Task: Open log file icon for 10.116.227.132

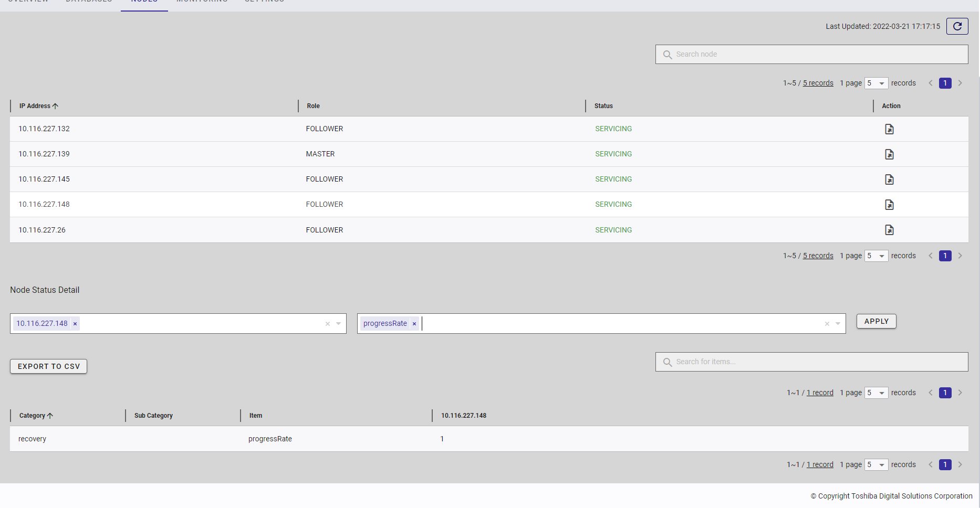Action: coord(889,129)
